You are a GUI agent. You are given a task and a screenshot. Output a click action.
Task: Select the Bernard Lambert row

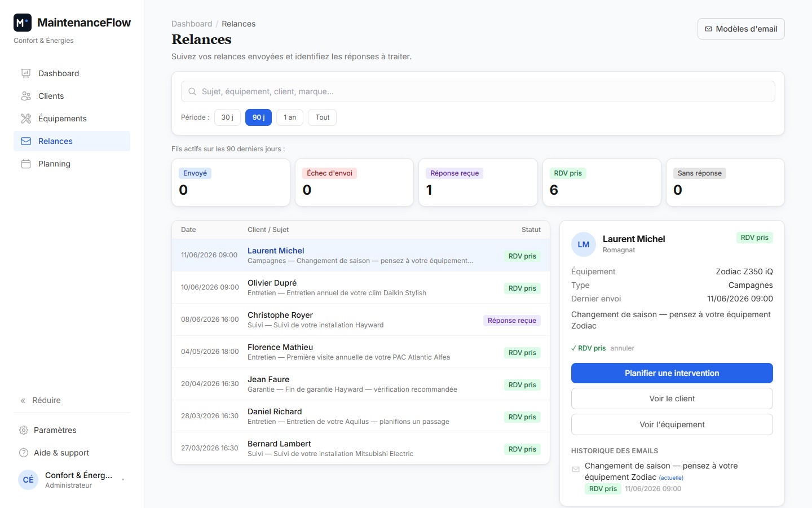point(361,448)
